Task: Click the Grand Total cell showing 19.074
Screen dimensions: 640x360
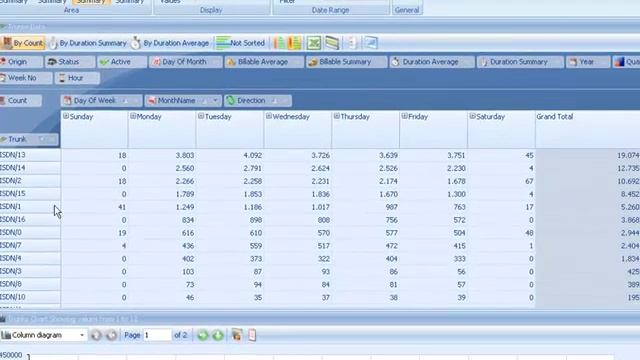Action: 588,155
